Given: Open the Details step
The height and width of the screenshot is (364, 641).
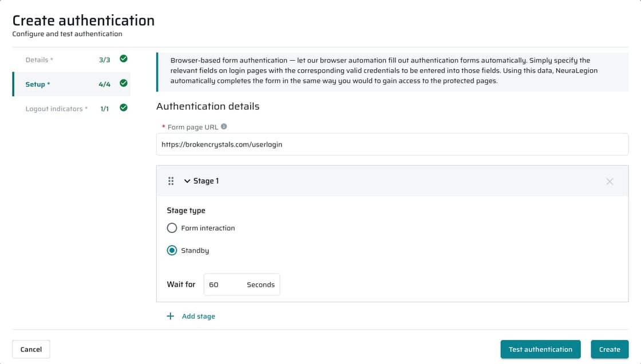Looking at the screenshot, I should [x=72, y=60].
